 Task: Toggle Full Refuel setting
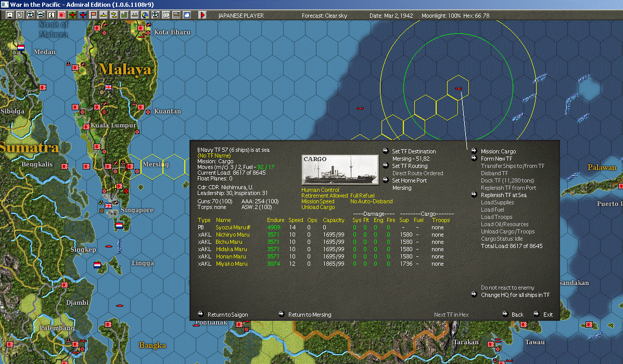pos(362,196)
